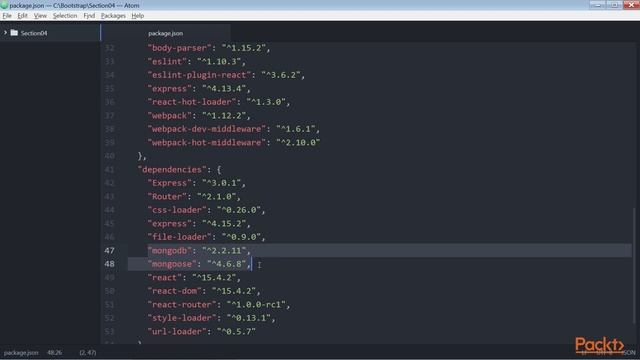This screenshot has height=360, width=640.
Task: Click the vertical editor scrollbar
Action: pos(634,265)
